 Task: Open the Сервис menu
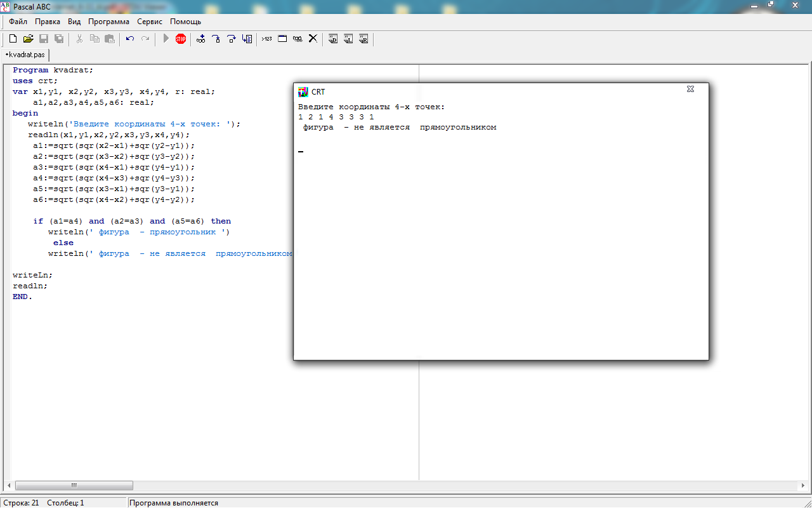(x=150, y=21)
